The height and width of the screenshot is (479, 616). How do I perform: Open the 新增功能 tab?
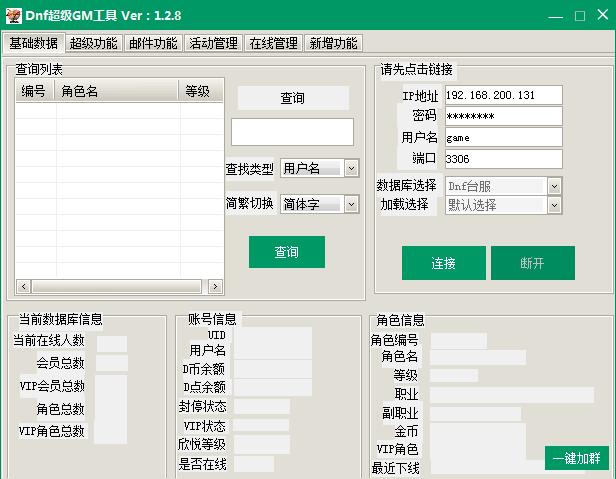[333, 43]
